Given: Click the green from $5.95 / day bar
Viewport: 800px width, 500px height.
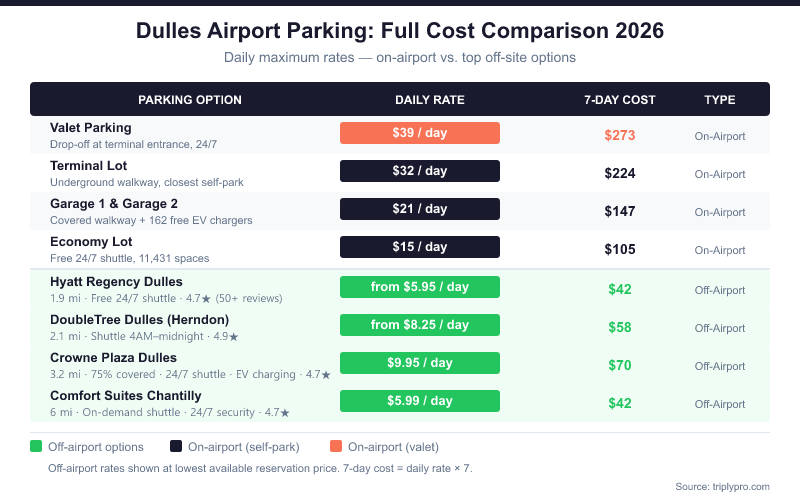Looking at the screenshot, I should click(x=420, y=287).
